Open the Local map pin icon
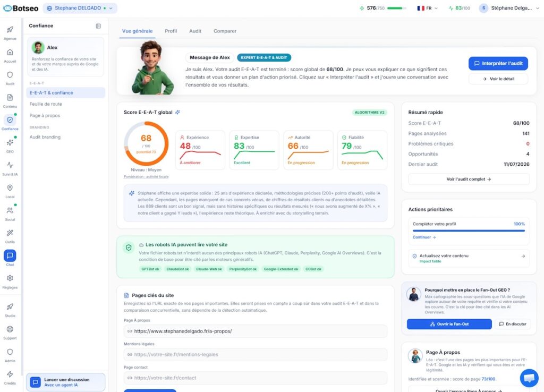 pos(10,188)
